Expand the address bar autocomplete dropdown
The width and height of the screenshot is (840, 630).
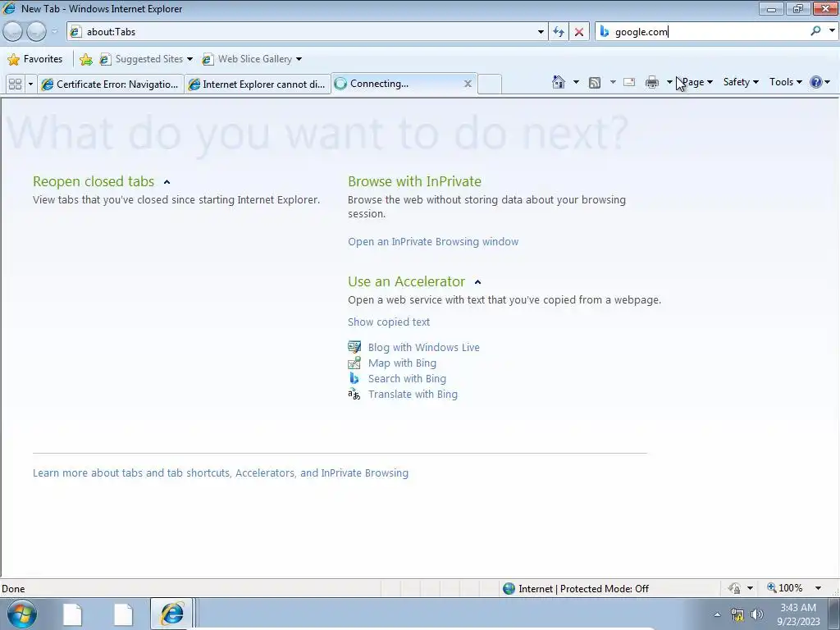(x=541, y=32)
